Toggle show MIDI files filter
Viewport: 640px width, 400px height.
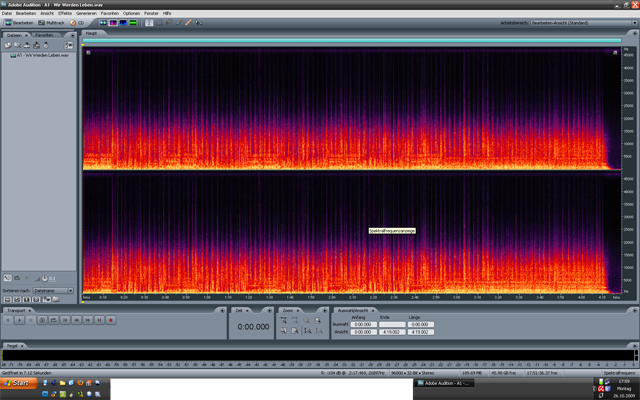tap(36, 300)
